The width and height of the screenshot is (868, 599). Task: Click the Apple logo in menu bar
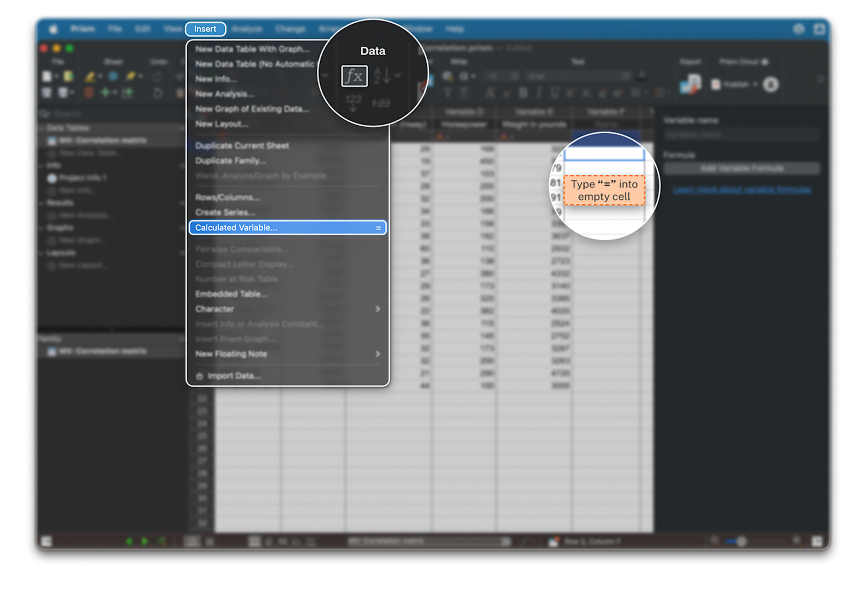(x=53, y=29)
